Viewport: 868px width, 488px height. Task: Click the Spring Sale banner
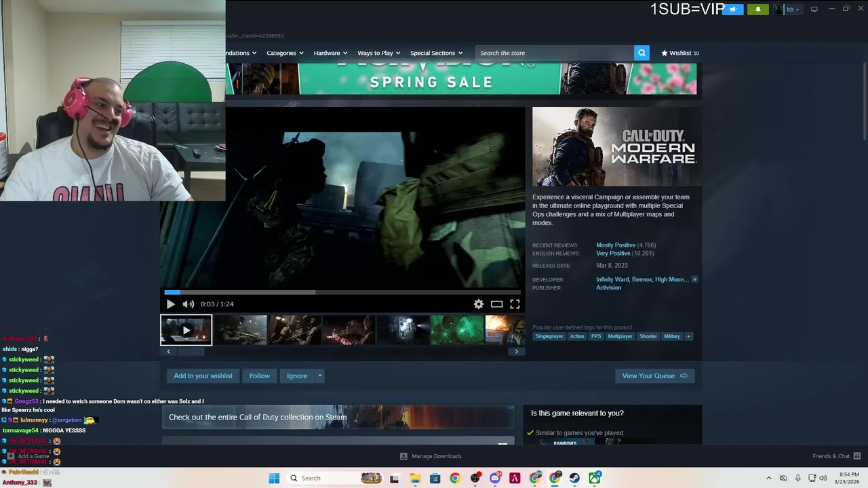coord(461,79)
